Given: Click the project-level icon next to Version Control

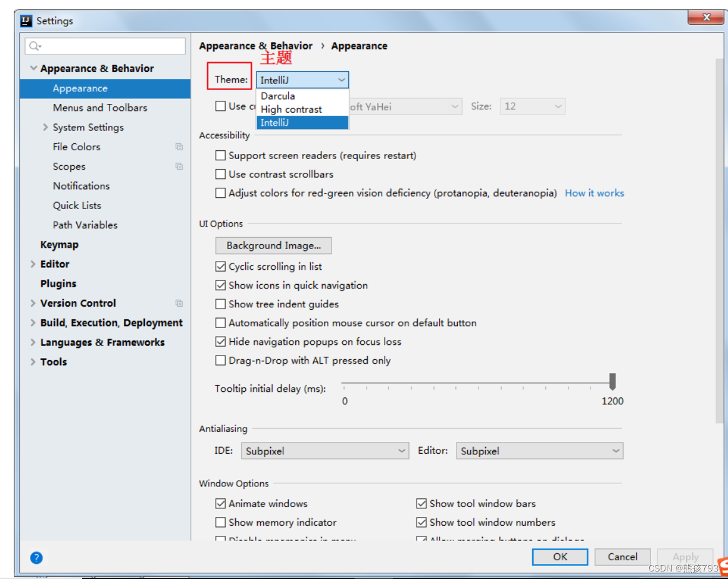Looking at the screenshot, I should 179,303.
